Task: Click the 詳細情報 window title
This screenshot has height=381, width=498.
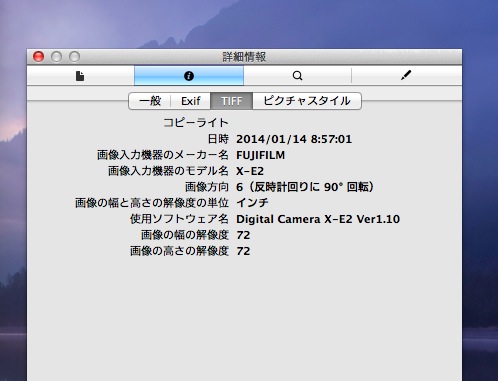Action: pyautogui.click(x=244, y=57)
